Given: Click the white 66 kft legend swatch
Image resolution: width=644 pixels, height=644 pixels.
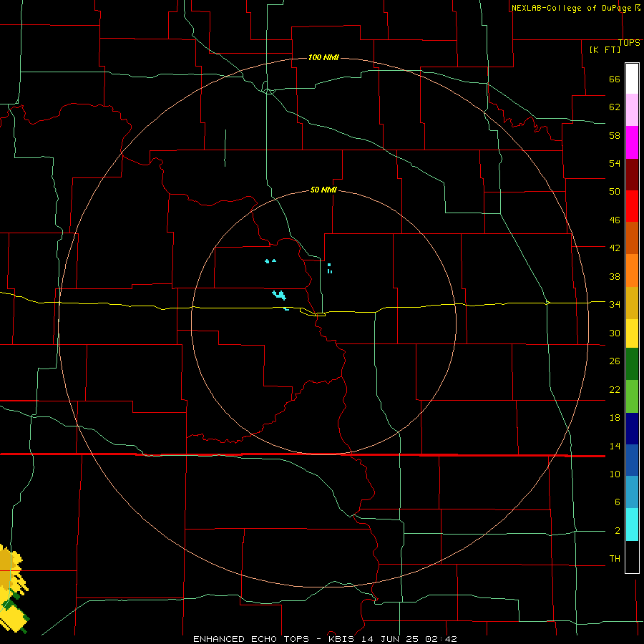Looking at the screenshot, I should (x=632, y=79).
